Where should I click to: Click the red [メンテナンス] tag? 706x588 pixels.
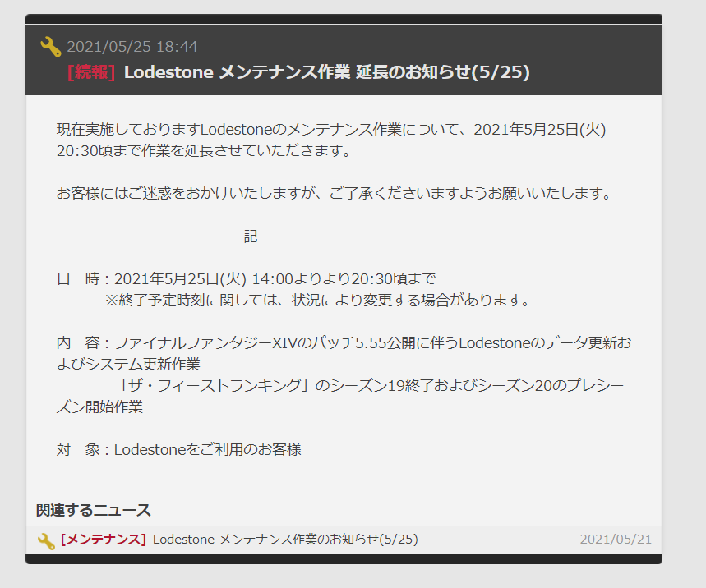[x=103, y=539]
